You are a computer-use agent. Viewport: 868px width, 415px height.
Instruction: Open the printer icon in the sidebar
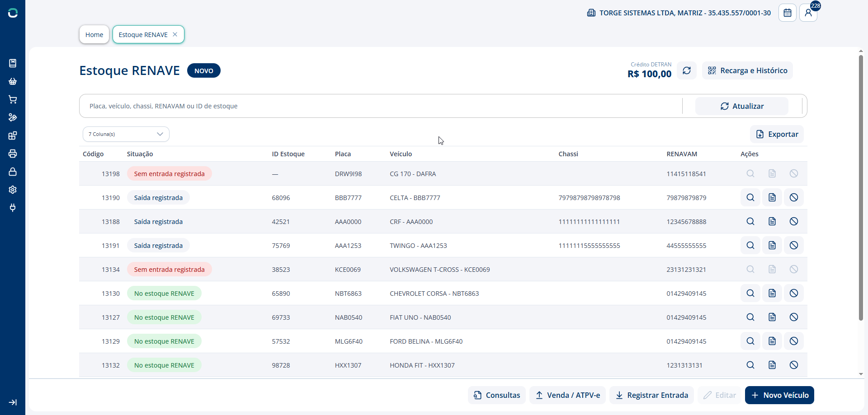pos(13,154)
